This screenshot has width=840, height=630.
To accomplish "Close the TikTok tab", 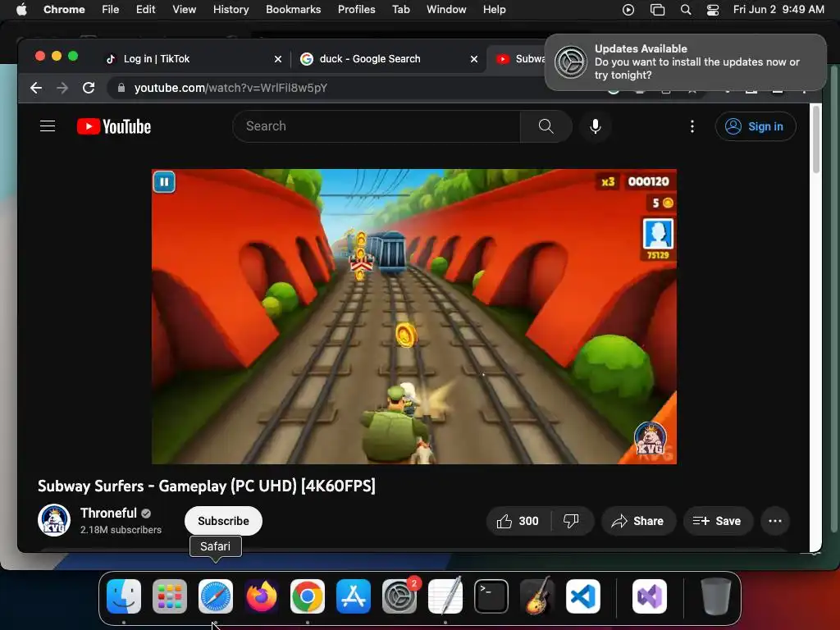I will point(278,59).
